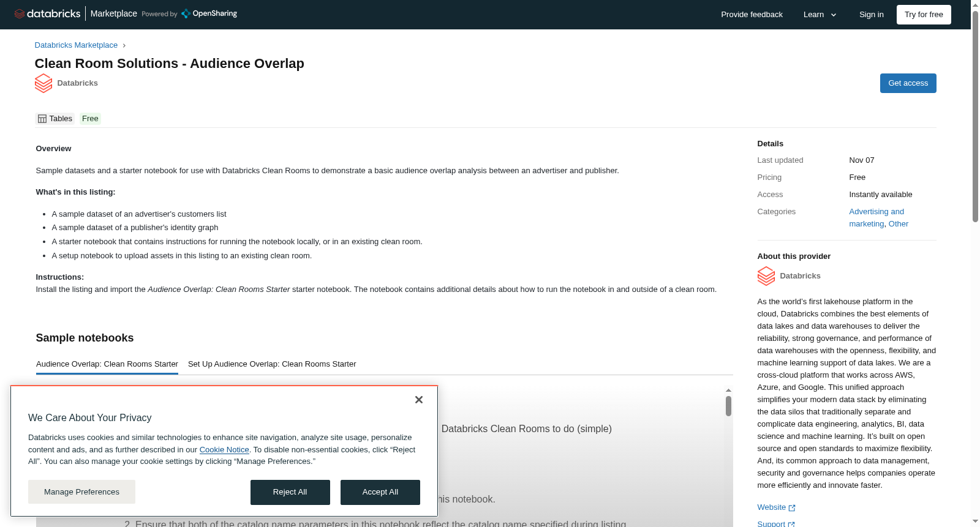Close the privacy cookie dialog

pos(419,400)
